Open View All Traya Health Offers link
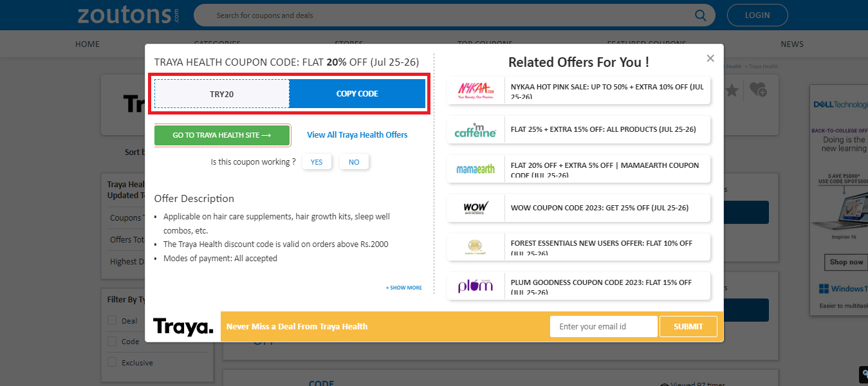The height and width of the screenshot is (386, 868). pyautogui.click(x=357, y=134)
